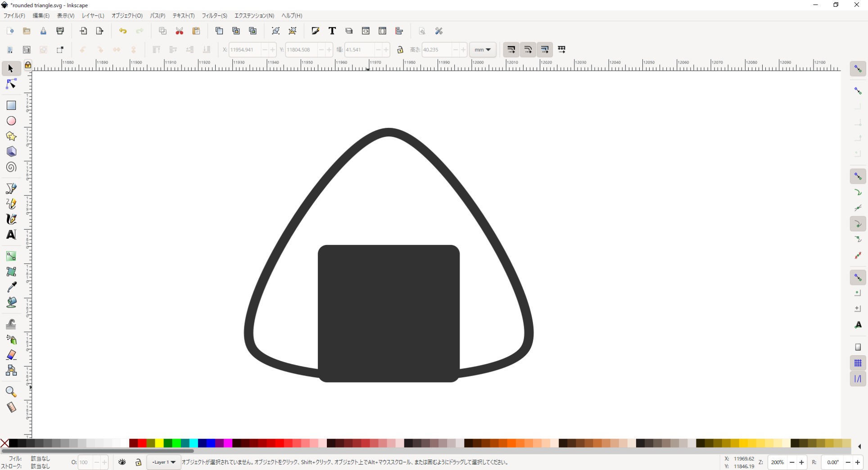Open the パス(P) menu
The image size is (868, 470).
(157, 15)
